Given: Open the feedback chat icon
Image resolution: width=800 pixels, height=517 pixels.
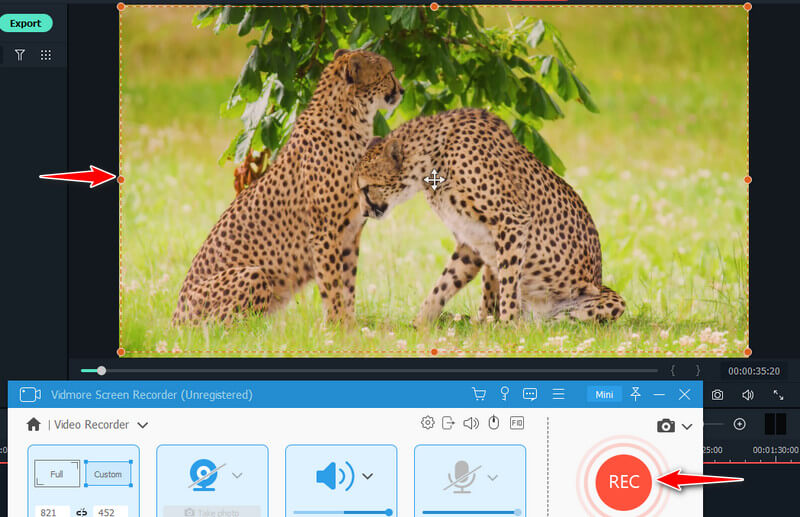Looking at the screenshot, I should 531,395.
